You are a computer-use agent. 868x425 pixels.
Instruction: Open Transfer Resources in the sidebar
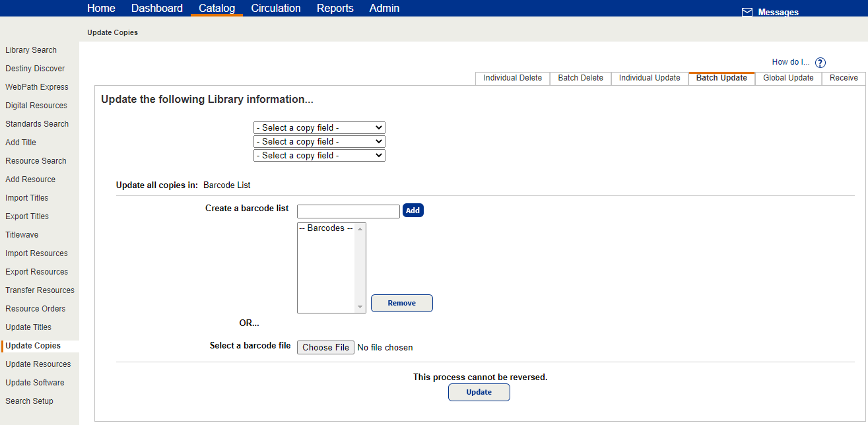tap(40, 290)
